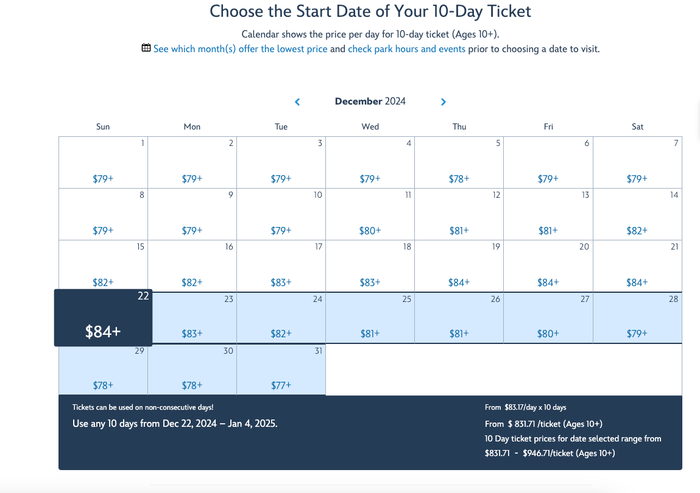
Task: Choose December 5 at $78+
Action: 459,163
